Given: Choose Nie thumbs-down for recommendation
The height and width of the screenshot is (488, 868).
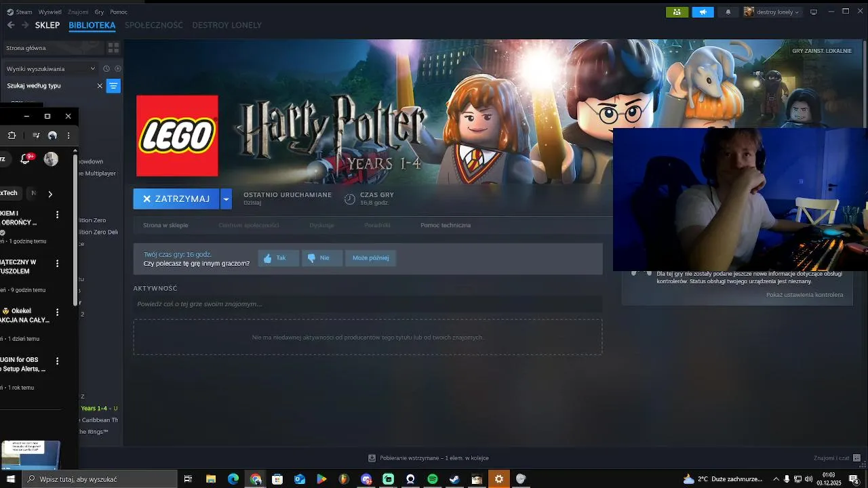Looking at the screenshot, I should [x=321, y=258].
